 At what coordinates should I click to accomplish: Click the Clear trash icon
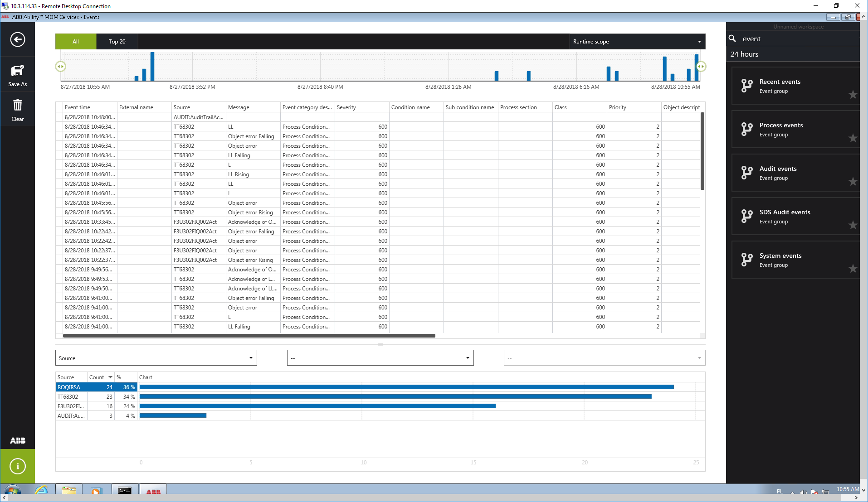pyautogui.click(x=18, y=106)
